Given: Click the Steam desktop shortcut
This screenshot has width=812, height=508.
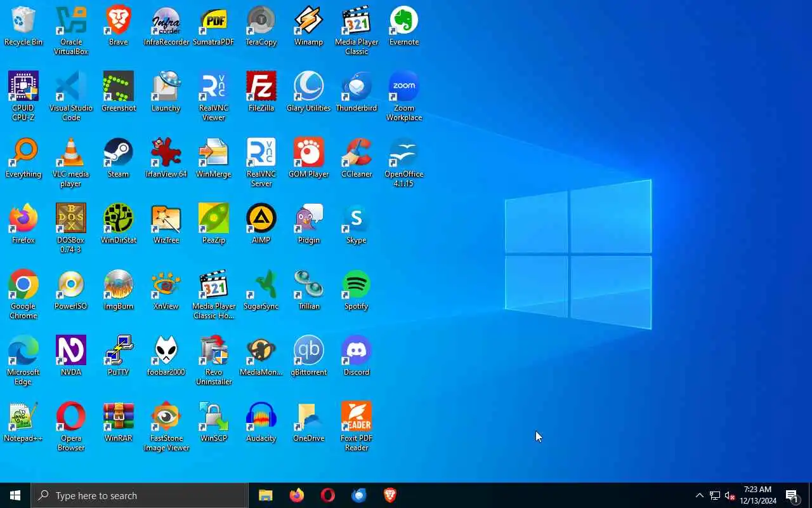Looking at the screenshot, I should pyautogui.click(x=119, y=159).
